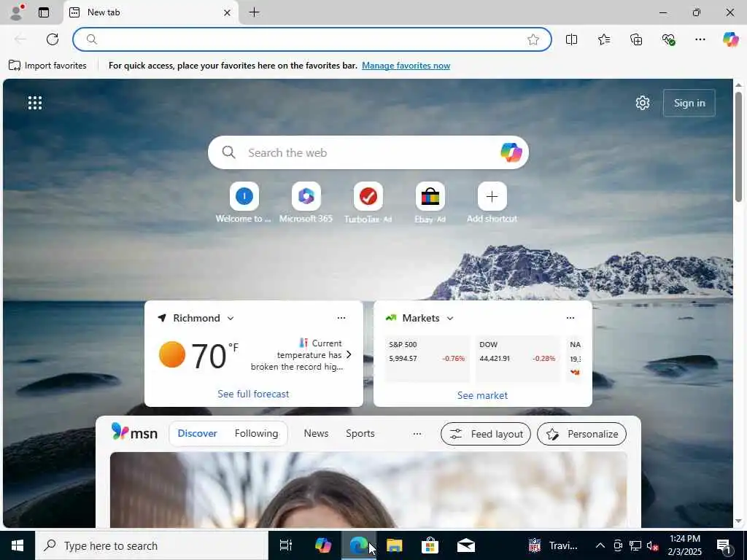Click the Add shortcut plus tile
747x560 pixels.
point(492,203)
